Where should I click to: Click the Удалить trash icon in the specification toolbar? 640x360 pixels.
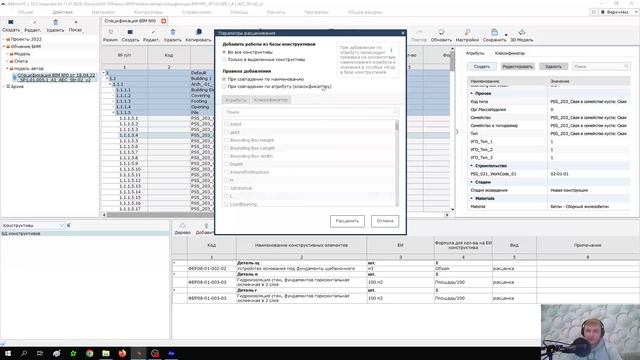[x=173, y=32]
